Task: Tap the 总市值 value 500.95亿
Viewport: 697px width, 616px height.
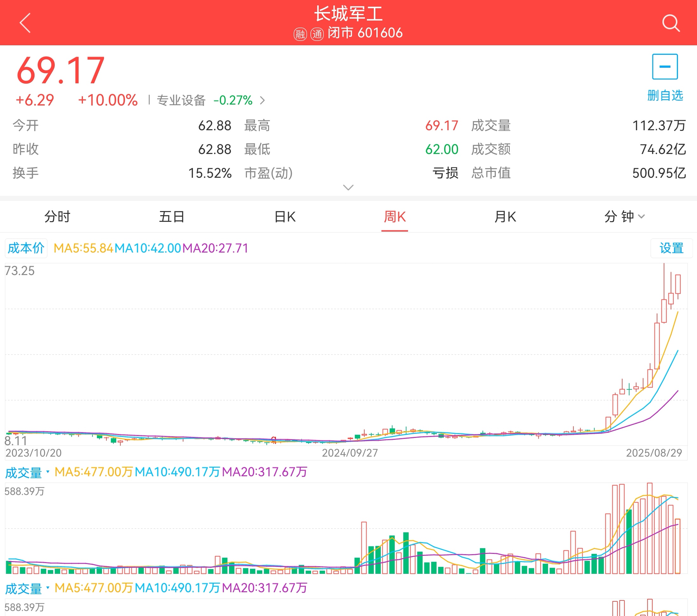Action: coord(659,173)
